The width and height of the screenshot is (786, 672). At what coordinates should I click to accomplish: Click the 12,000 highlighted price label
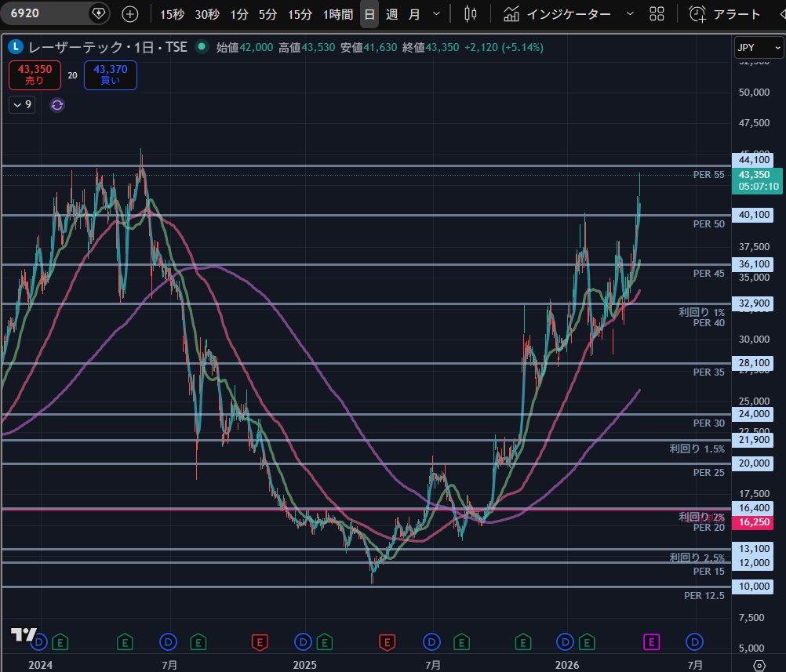pos(753,563)
